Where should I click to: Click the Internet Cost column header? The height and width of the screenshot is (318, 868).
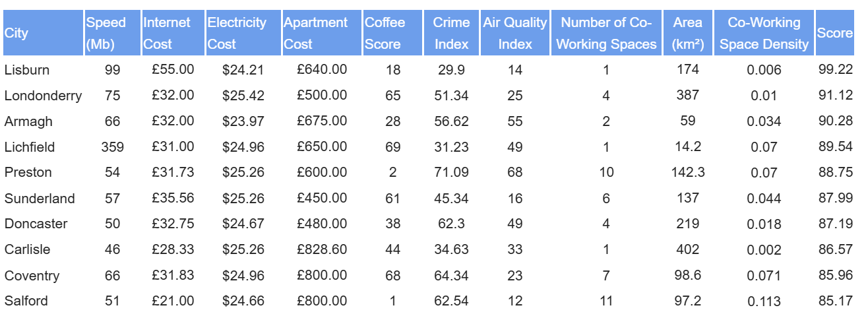[x=172, y=33]
